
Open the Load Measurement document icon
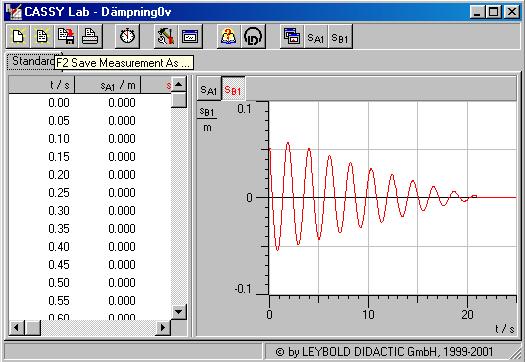pyautogui.click(x=42, y=36)
